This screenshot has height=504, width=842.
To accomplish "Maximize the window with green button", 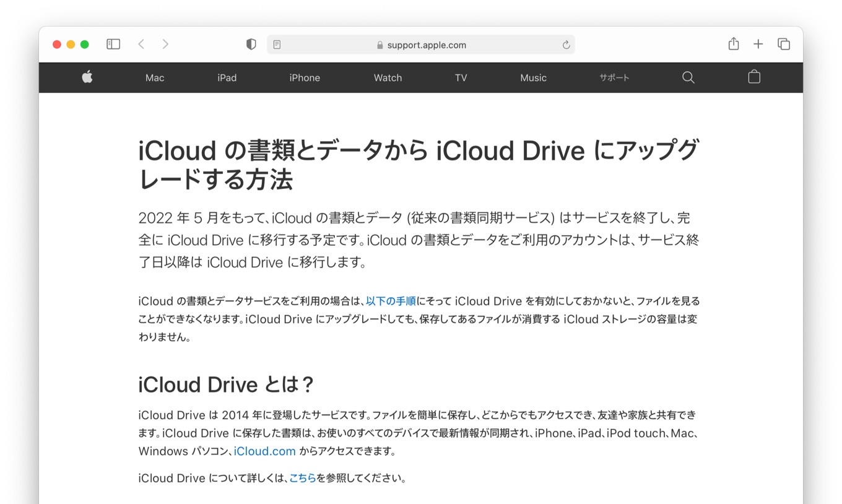I will [85, 45].
